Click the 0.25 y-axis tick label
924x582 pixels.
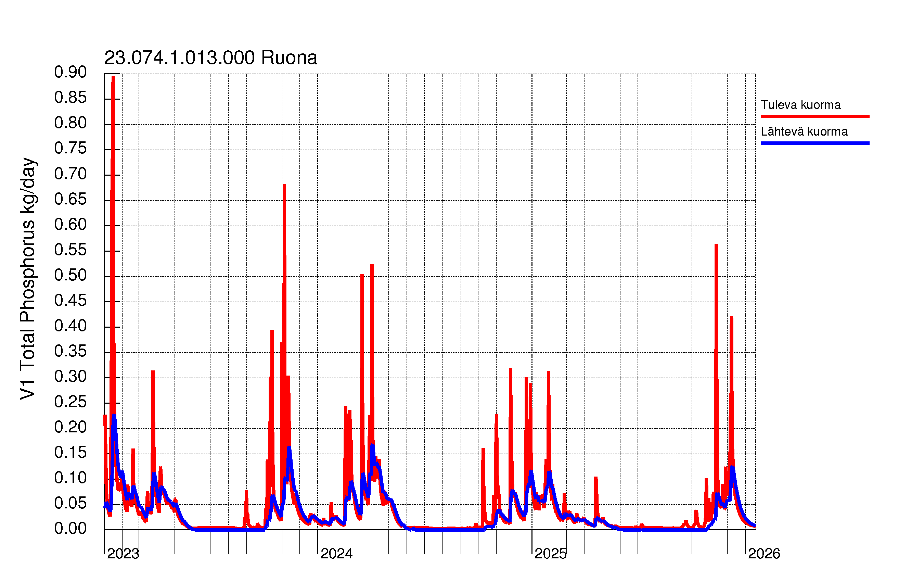(70, 402)
